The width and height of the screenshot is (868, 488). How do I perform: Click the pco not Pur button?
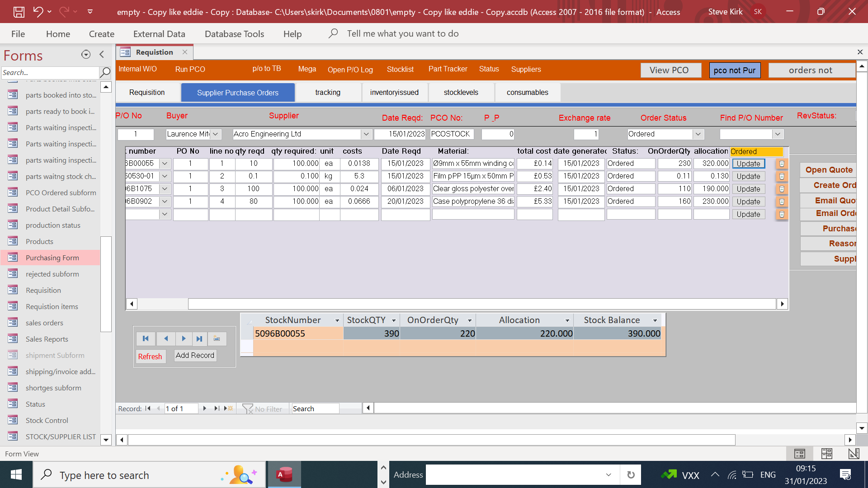(x=735, y=70)
